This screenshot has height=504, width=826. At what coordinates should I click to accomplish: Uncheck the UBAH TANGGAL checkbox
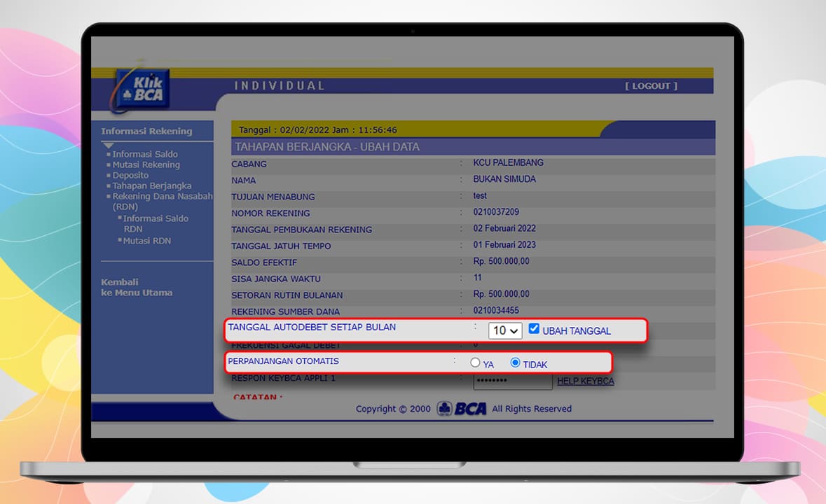(x=534, y=329)
